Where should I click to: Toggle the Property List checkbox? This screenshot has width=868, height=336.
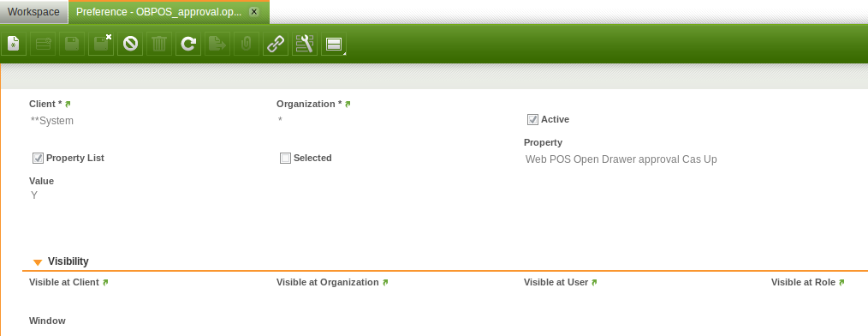point(39,159)
